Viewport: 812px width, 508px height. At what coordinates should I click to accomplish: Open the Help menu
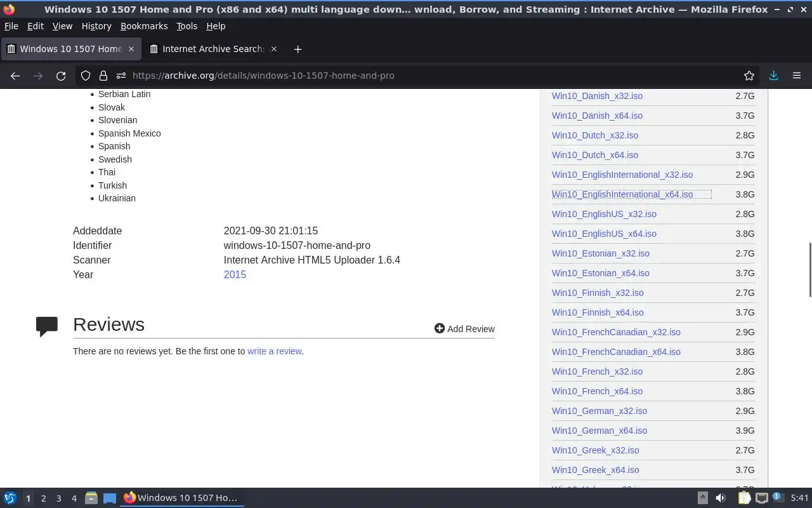coord(216,26)
